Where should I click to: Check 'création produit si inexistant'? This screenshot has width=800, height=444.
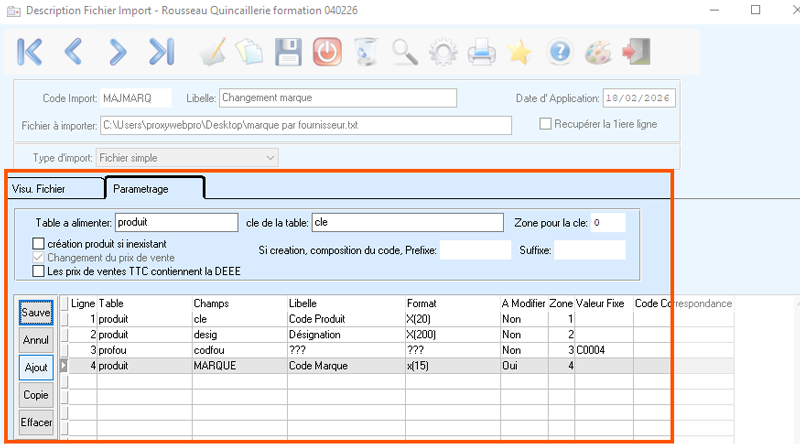click(38, 243)
